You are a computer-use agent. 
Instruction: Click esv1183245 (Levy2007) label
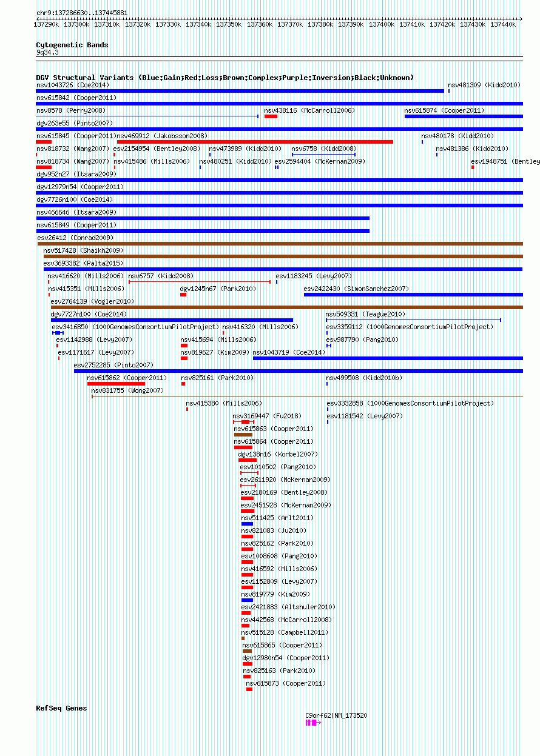(314, 276)
